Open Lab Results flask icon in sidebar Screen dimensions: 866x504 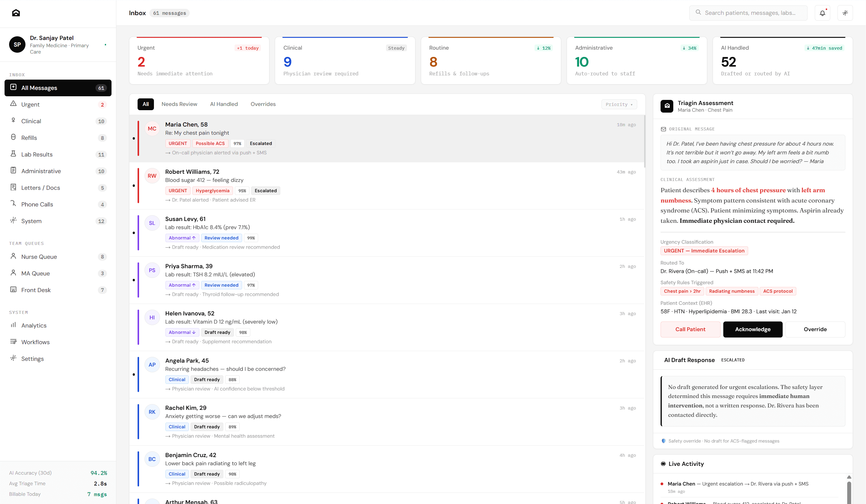click(13, 154)
